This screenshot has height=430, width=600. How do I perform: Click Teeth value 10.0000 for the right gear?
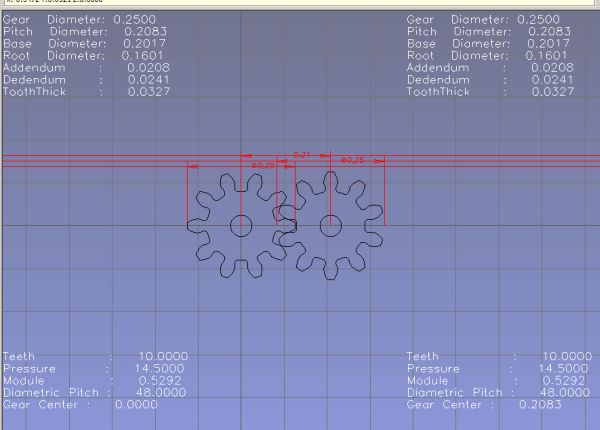tap(567, 357)
